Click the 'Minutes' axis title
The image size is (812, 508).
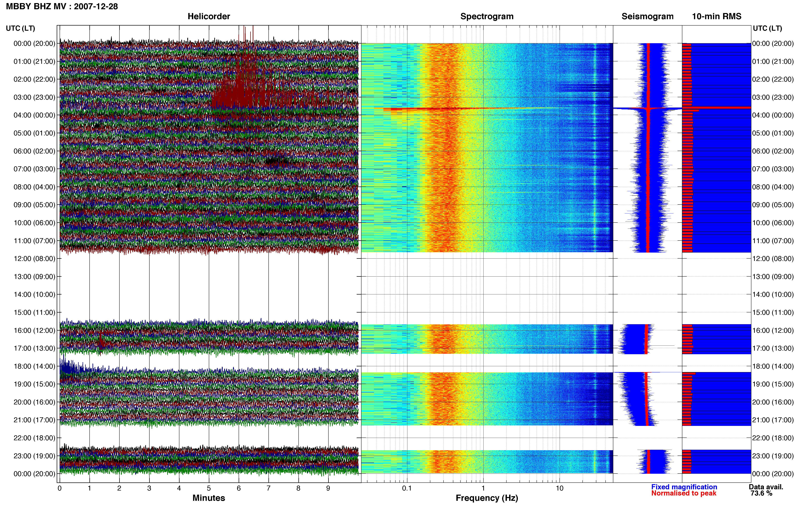[209, 498]
